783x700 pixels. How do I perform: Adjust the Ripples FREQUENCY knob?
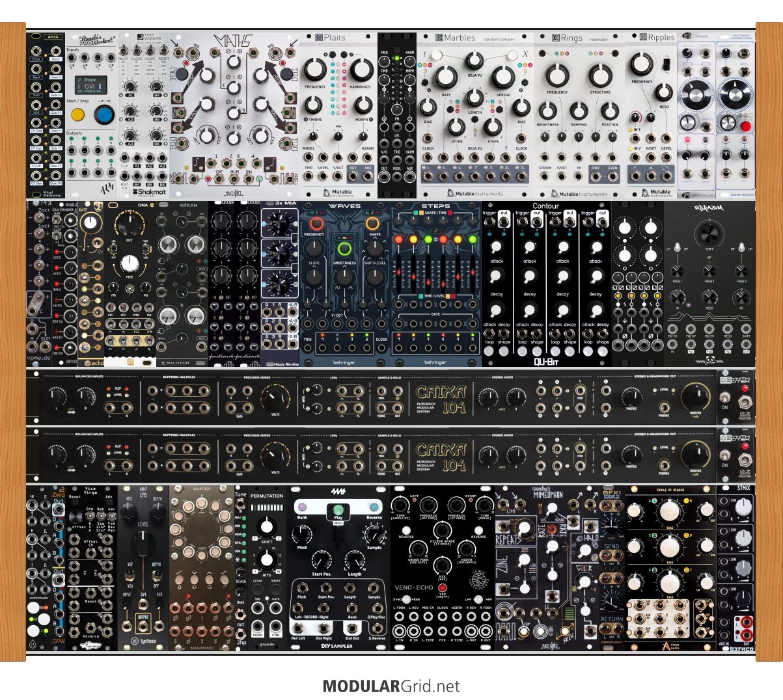pyautogui.click(x=642, y=63)
